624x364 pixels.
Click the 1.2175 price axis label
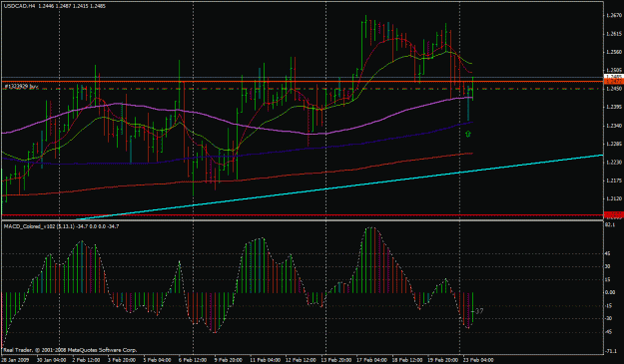(x=613, y=181)
